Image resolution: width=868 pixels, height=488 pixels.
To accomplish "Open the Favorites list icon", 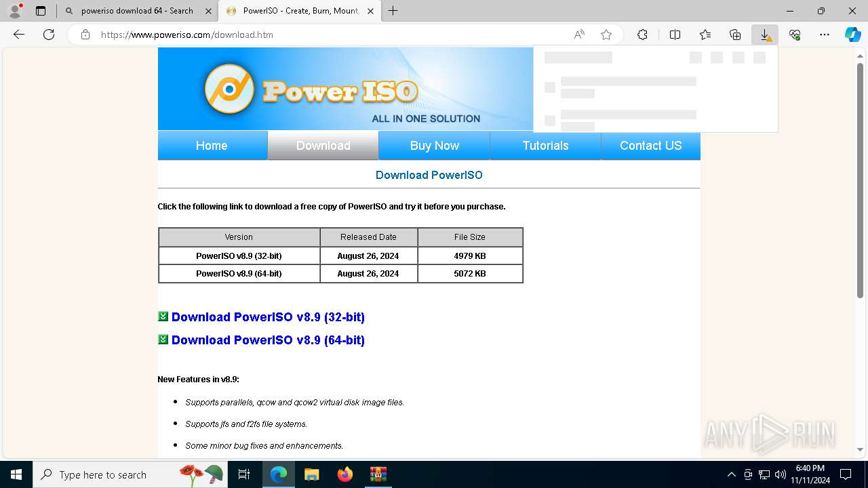I will pyautogui.click(x=705, y=35).
